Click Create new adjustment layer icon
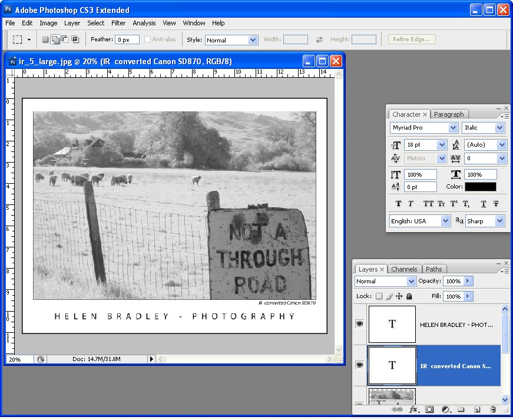The width and height of the screenshot is (513, 420). click(x=445, y=409)
